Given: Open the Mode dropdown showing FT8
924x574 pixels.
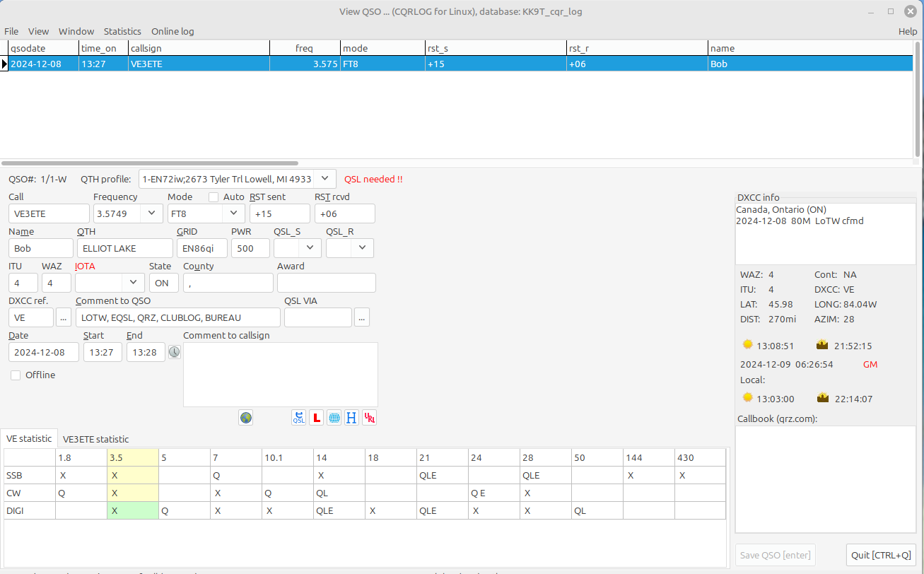Looking at the screenshot, I should [235, 213].
